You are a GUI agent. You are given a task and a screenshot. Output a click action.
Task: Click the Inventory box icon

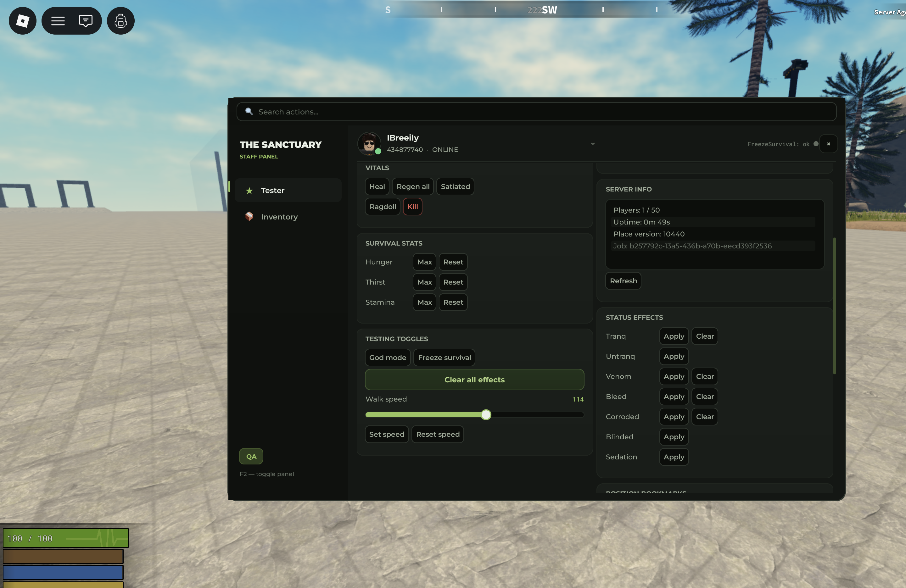[249, 217]
